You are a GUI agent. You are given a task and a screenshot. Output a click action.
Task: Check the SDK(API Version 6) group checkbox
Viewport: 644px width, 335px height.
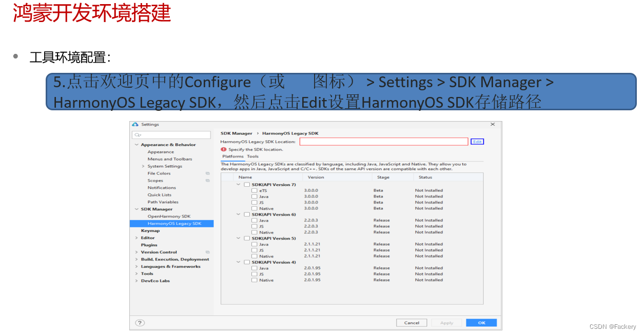[x=247, y=214]
